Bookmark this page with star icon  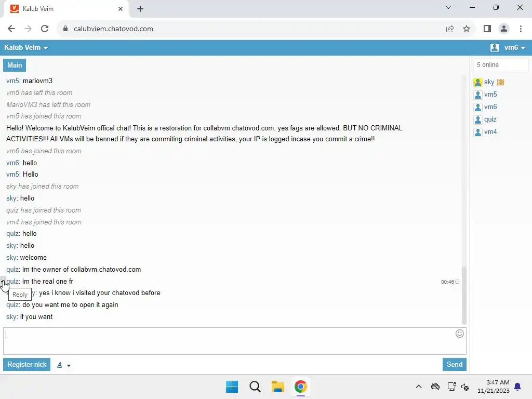(x=467, y=29)
